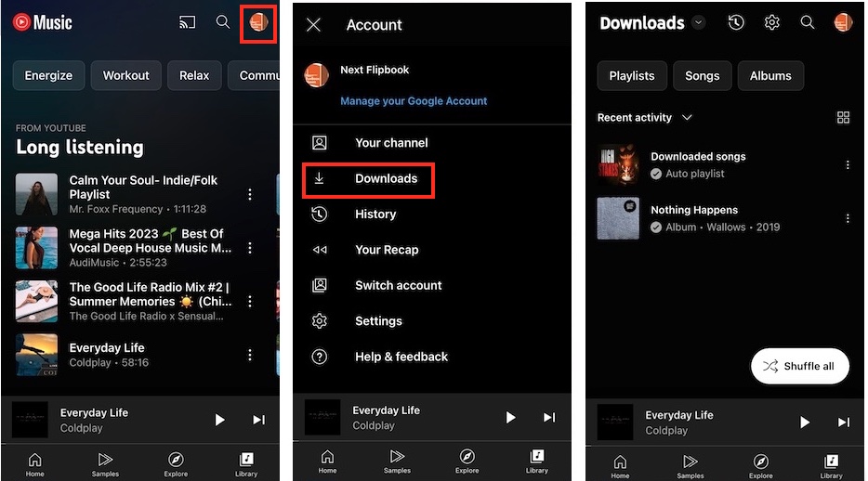The height and width of the screenshot is (481, 868).
Task: Tap Everyday Life title in Downloads mini player
Action: 679,415
